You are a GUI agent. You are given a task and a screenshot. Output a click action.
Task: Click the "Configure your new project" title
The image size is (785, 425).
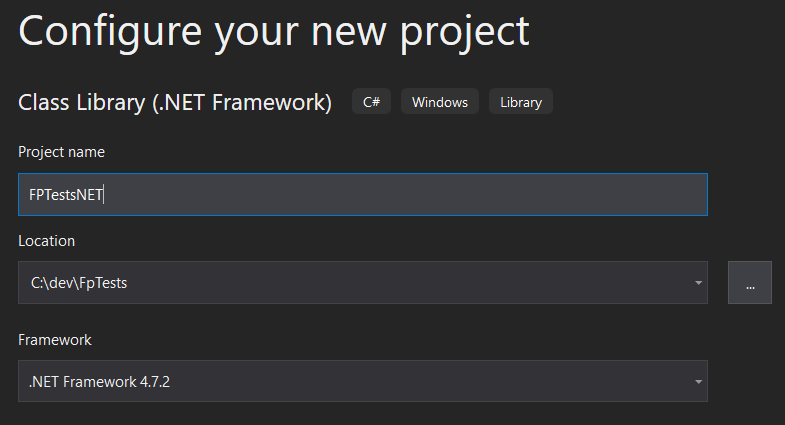click(274, 33)
